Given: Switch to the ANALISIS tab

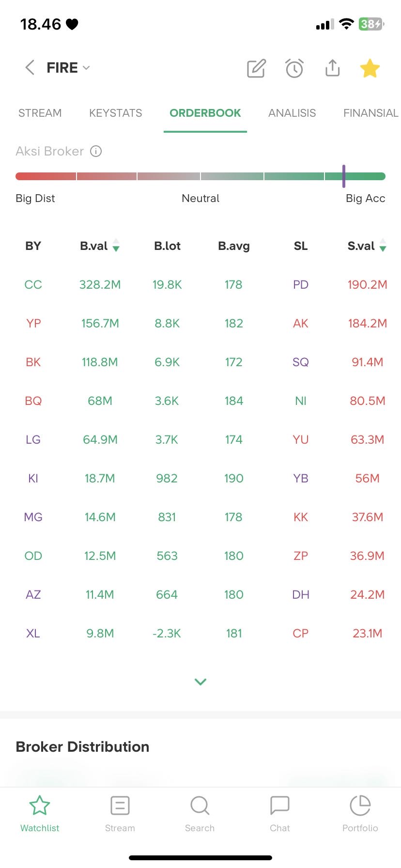Looking at the screenshot, I should 292,113.
